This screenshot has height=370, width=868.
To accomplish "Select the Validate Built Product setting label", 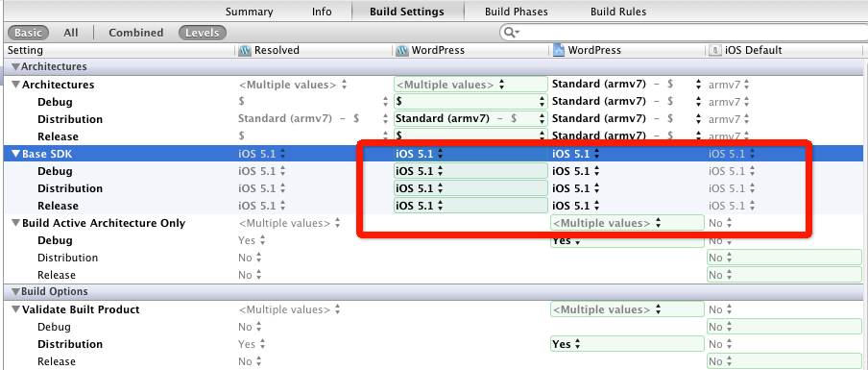I will point(81,309).
